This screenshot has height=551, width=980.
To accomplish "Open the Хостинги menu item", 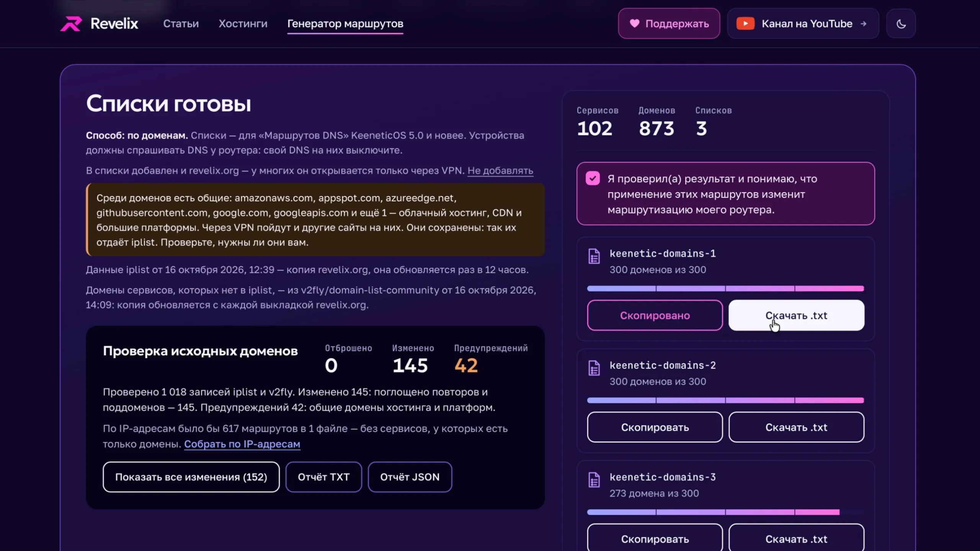I will pyautogui.click(x=243, y=24).
